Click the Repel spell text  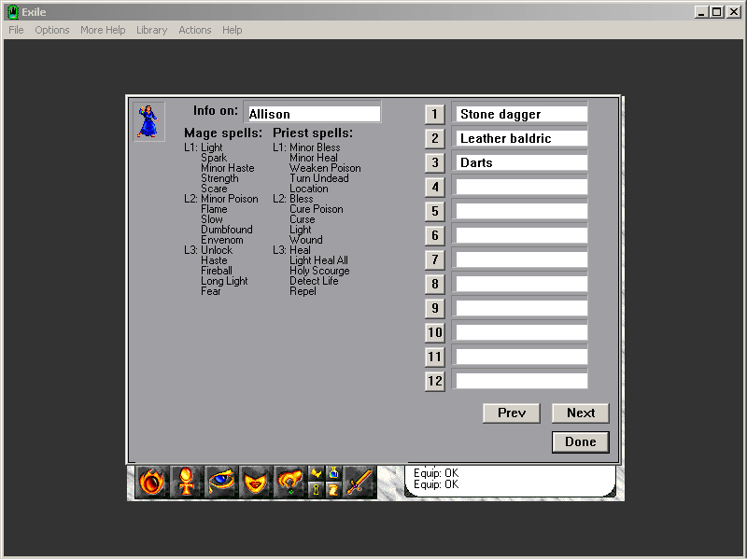point(303,291)
